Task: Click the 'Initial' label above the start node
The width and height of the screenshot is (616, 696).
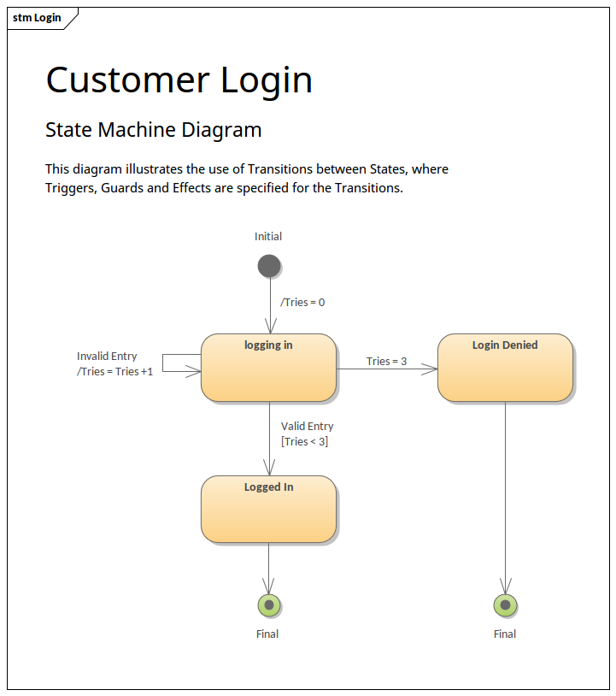Action: pyautogui.click(x=268, y=237)
